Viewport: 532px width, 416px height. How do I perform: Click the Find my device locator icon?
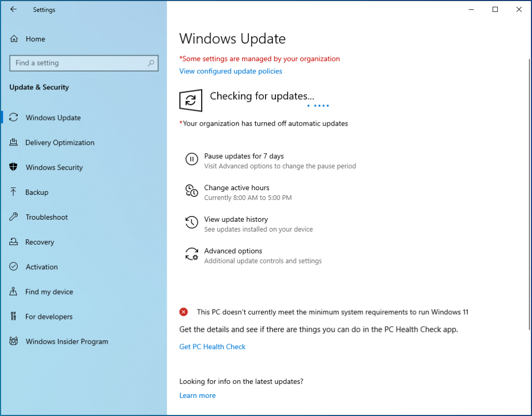14,292
